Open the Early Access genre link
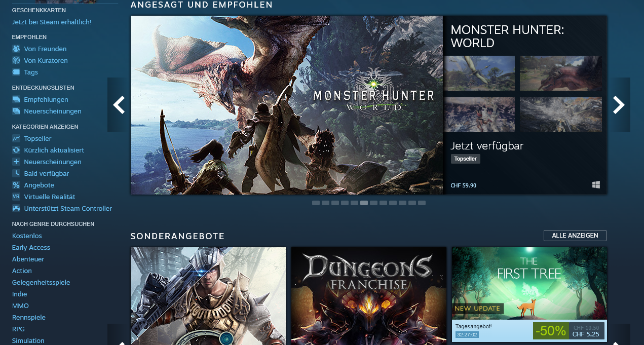This screenshot has width=644, height=345. point(31,248)
